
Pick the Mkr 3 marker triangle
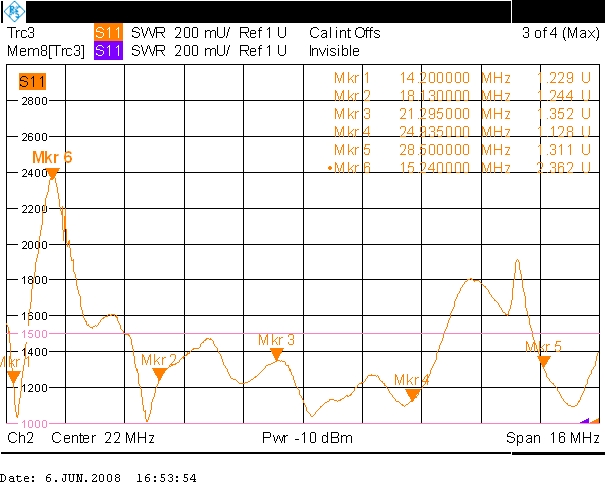coord(277,354)
